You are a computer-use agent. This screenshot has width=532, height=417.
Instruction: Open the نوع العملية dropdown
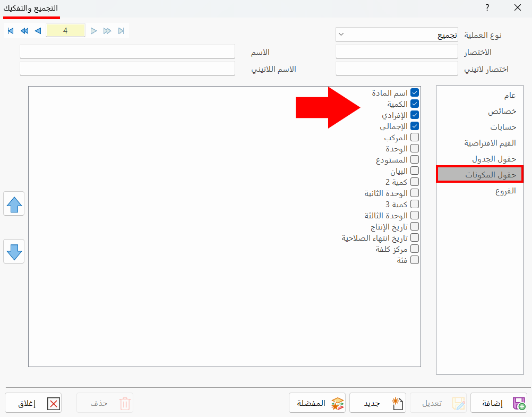[x=397, y=35]
